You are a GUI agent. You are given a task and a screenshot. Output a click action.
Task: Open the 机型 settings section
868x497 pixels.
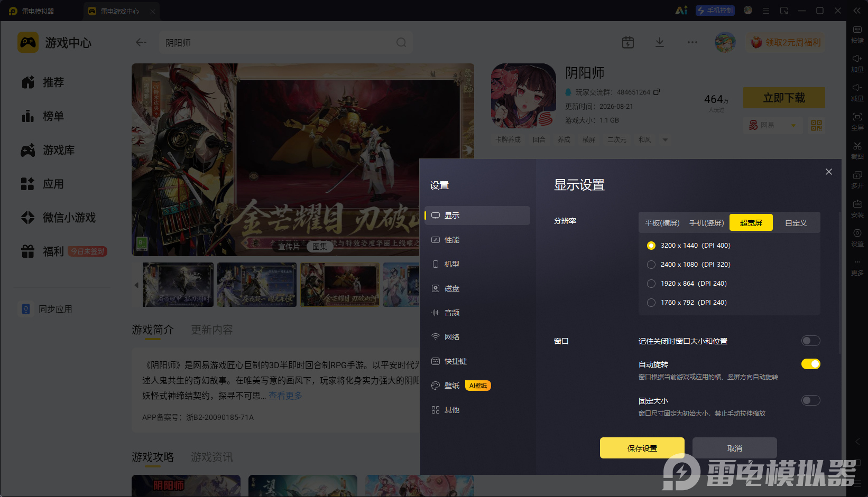coord(477,264)
